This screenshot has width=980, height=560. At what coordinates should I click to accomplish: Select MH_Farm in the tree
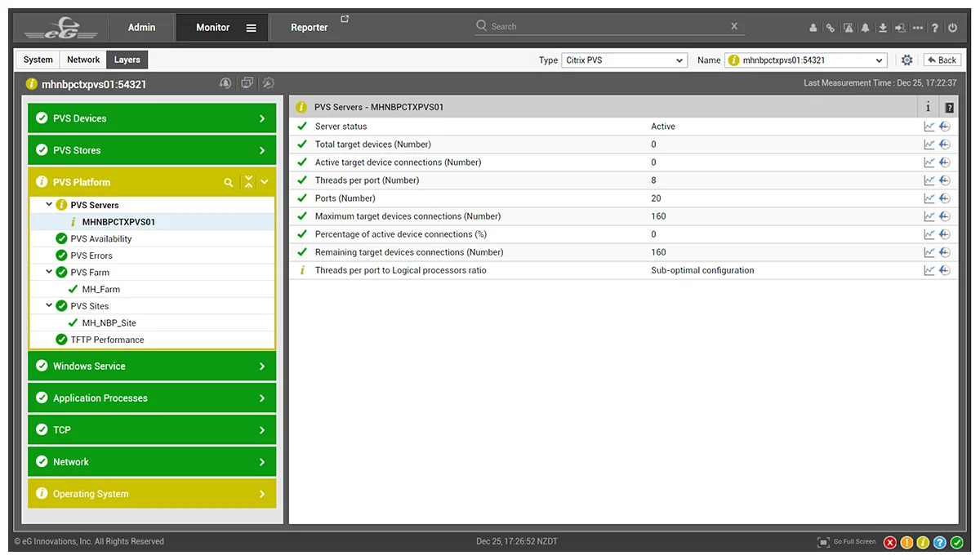click(x=101, y=289)
